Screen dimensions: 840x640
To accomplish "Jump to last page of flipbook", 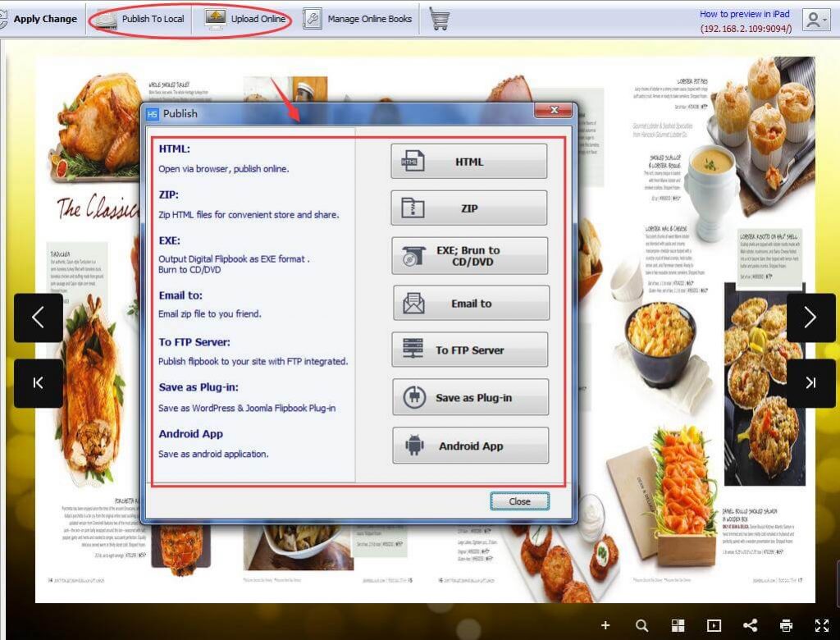I will point(810,383).
